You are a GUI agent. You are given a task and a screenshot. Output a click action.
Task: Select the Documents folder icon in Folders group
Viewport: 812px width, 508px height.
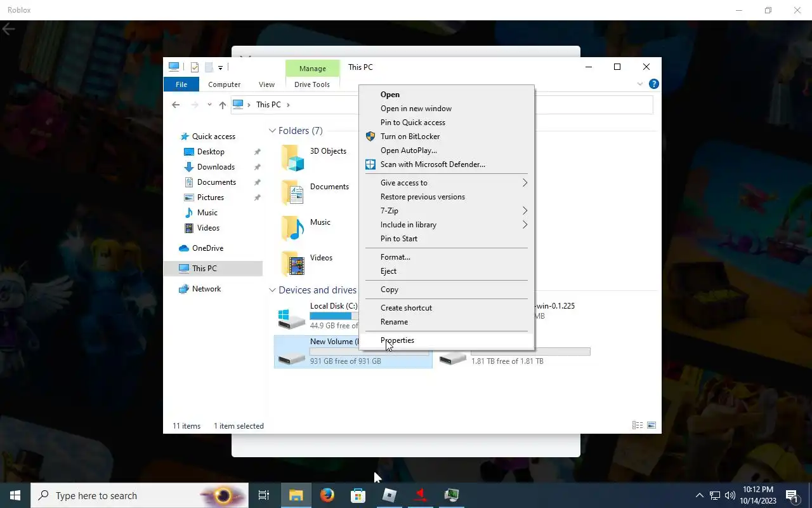click(x=292, y=193)
